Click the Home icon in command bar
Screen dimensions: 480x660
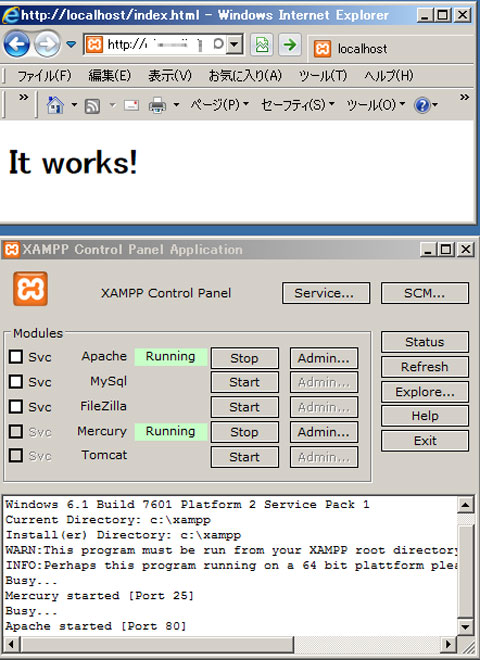[55, 104]
